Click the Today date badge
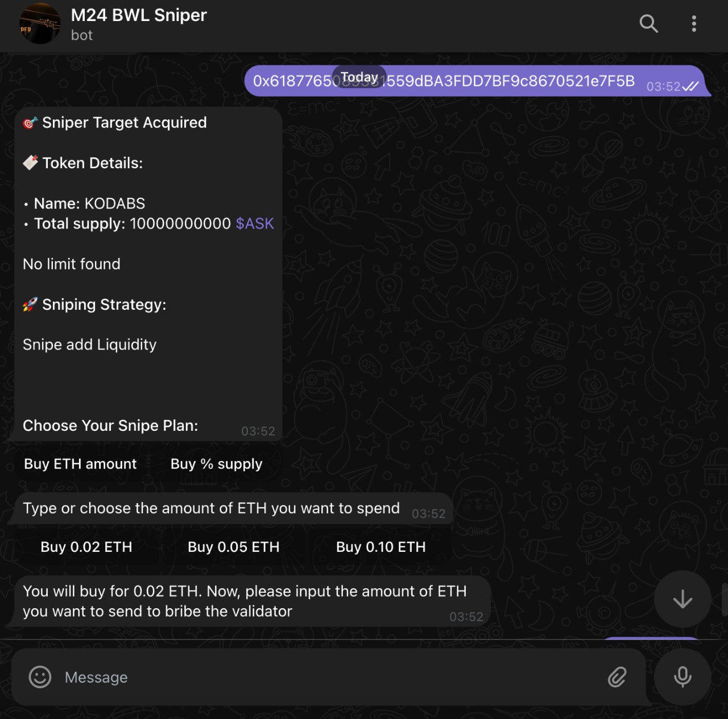728x719 pixels. click(x=359, y=77)
